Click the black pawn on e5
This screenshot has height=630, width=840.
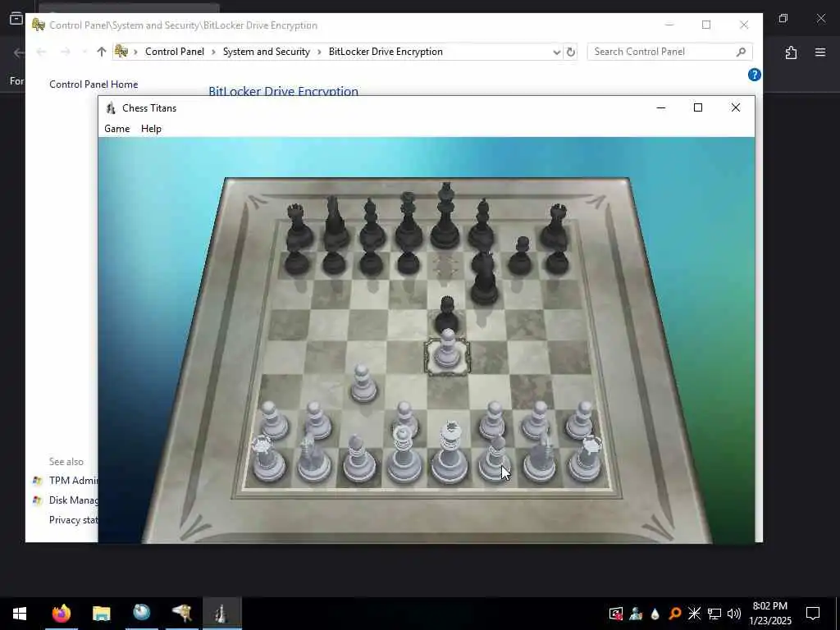446,316
